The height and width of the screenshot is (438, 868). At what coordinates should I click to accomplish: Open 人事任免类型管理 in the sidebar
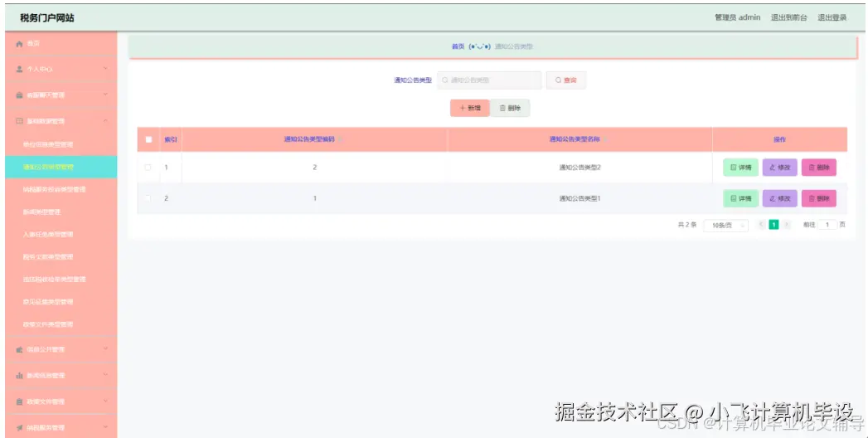point(61,234)
